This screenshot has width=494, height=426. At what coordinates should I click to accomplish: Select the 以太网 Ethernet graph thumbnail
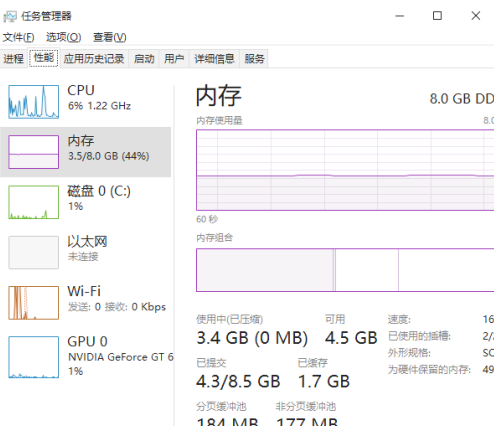[34, 252]
